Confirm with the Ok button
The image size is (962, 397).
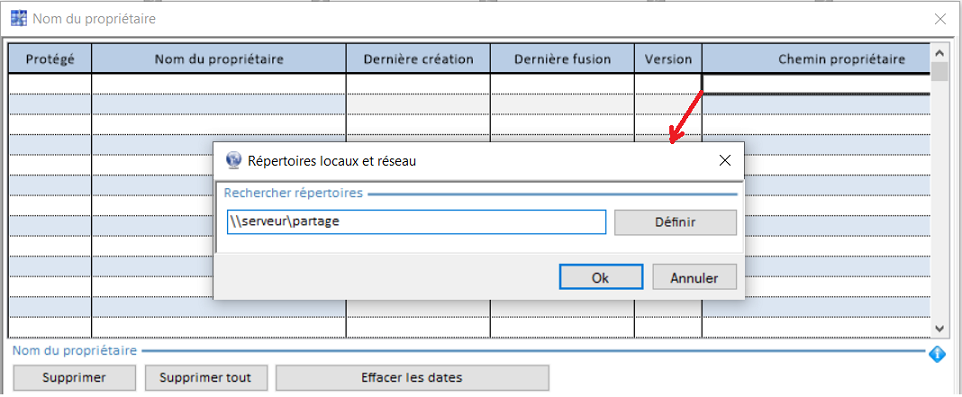(601, 277)
